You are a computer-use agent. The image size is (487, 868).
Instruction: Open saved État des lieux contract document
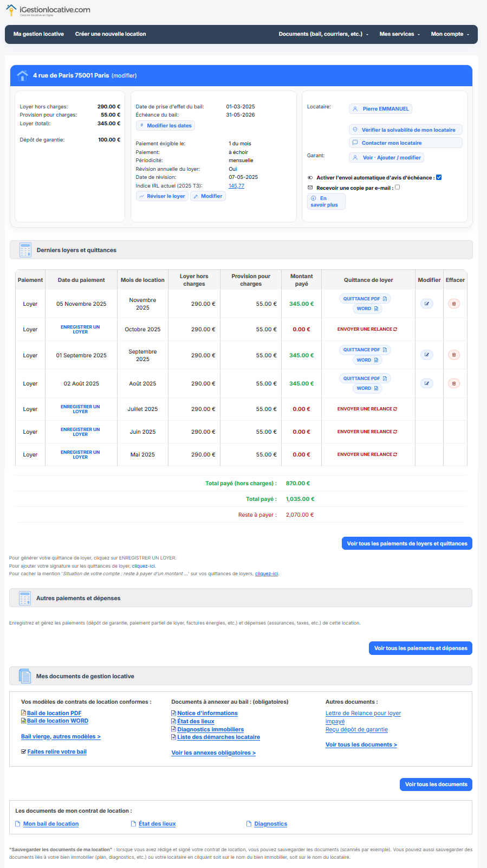point(157,824)
